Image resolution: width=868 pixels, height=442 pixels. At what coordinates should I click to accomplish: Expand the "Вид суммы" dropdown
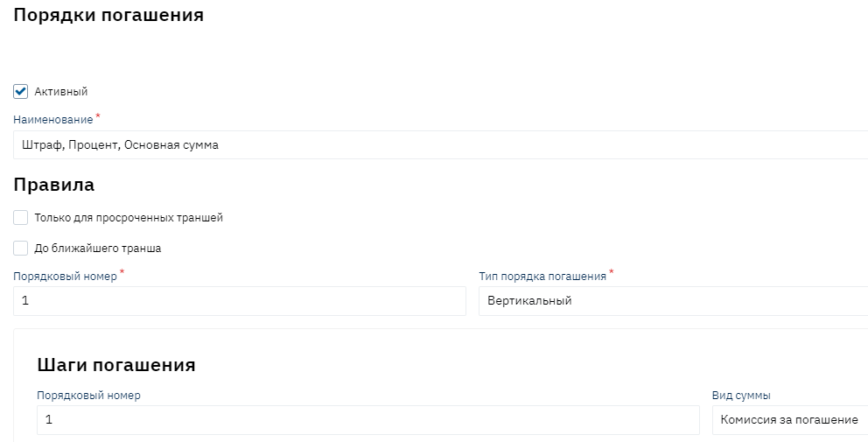coord(789,420)
